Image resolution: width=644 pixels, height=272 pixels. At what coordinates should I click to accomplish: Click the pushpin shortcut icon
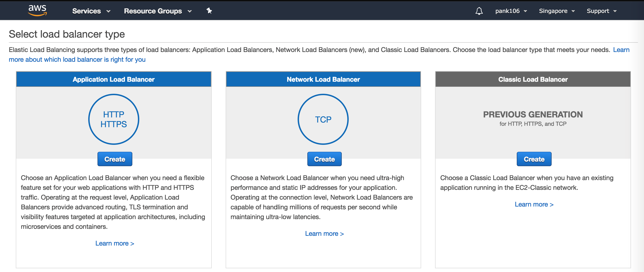pyautogui.click(x=209, y=11)
